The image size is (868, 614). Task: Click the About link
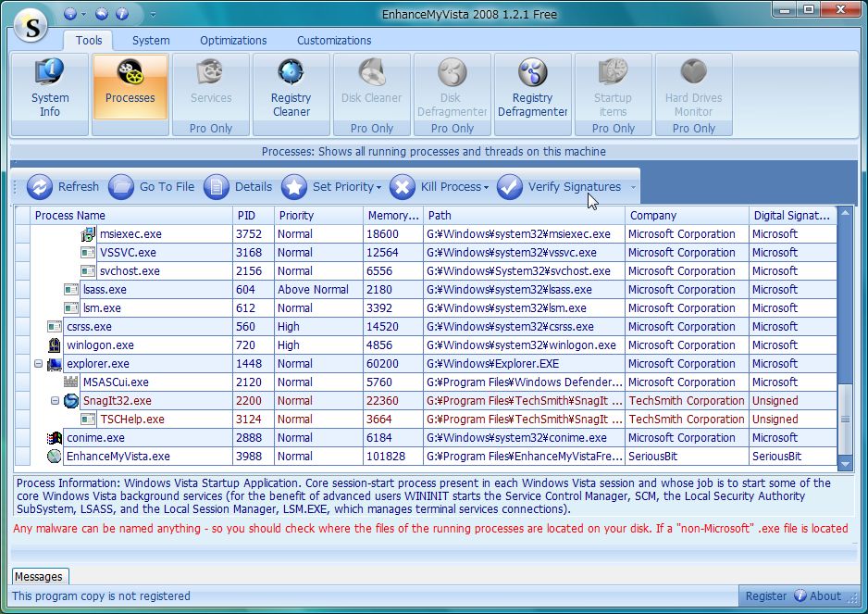pos(825,596)
